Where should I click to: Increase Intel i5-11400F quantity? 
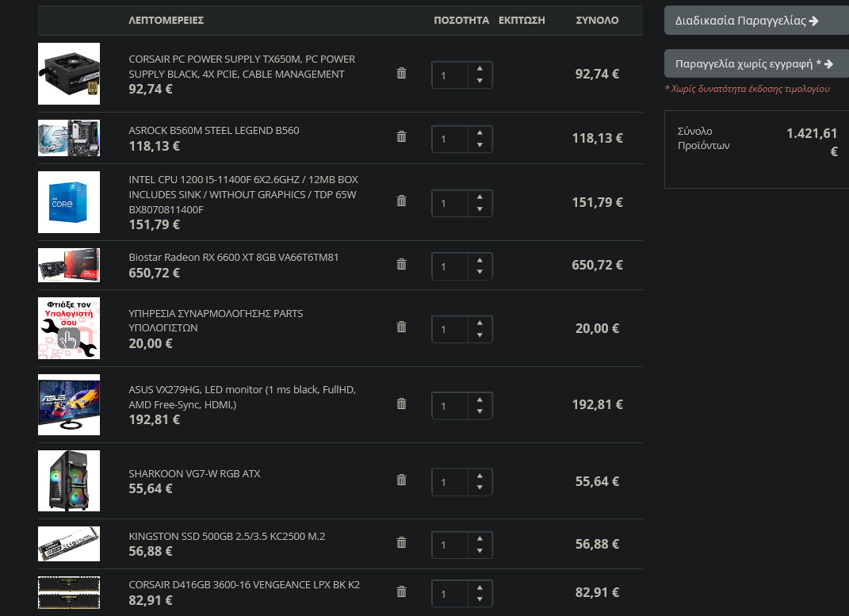click(x=480, y=197)
